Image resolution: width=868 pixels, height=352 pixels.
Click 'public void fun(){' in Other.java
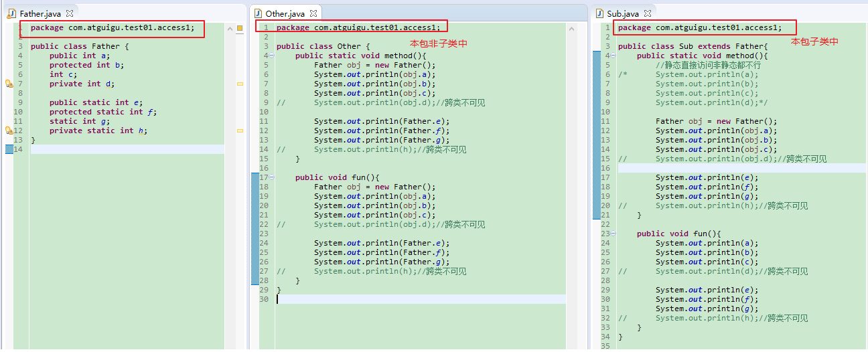338,177
